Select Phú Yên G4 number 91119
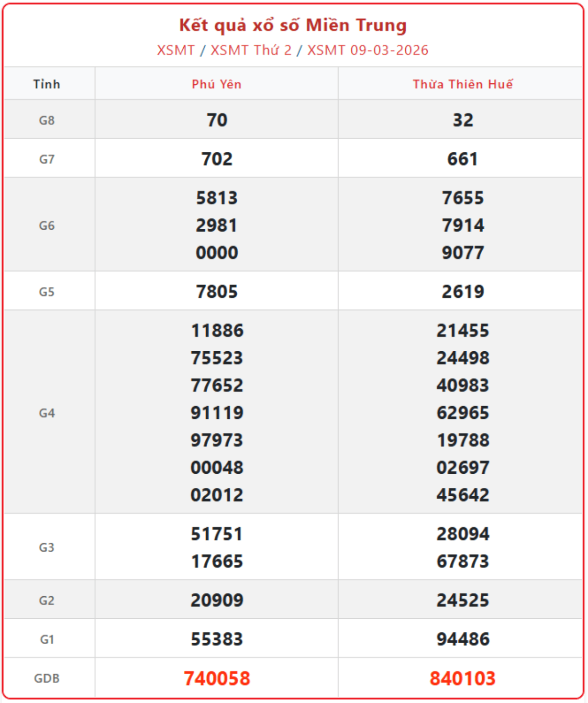 (x=217, y=413)
